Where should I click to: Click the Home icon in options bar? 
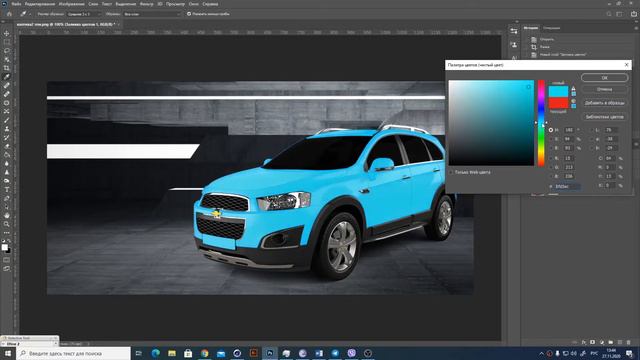pos(9,14)
